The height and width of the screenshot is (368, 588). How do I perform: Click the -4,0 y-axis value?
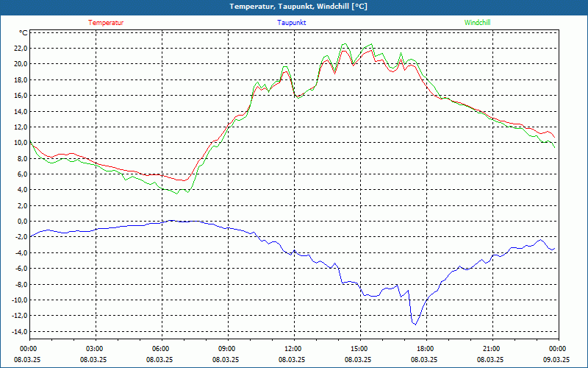click(x=21, y=252)
